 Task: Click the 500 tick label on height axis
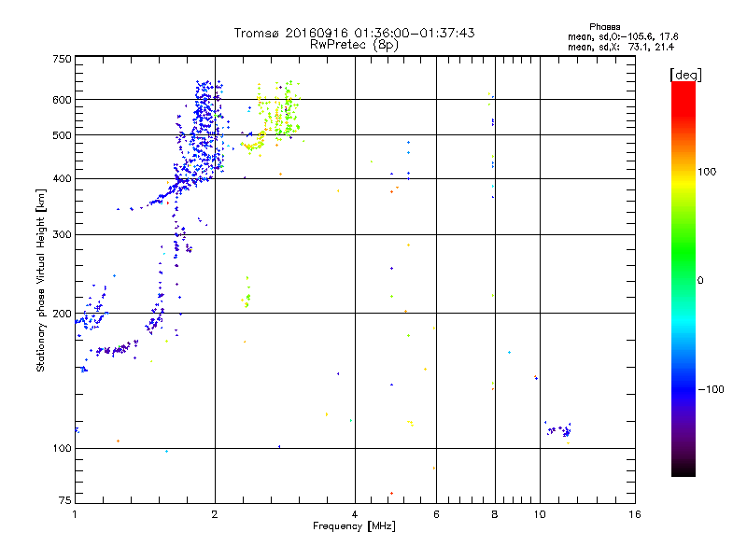click(x=62, y=135)
